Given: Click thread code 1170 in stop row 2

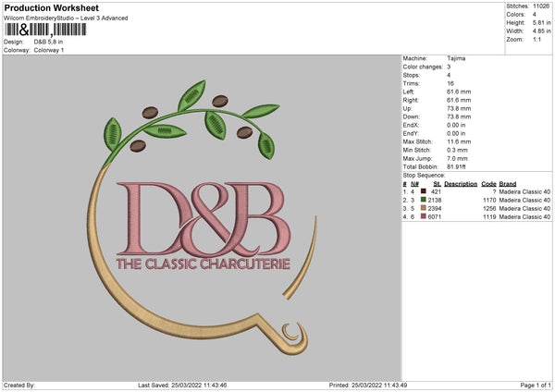Looking at the screenshot, I should point(489,200).
